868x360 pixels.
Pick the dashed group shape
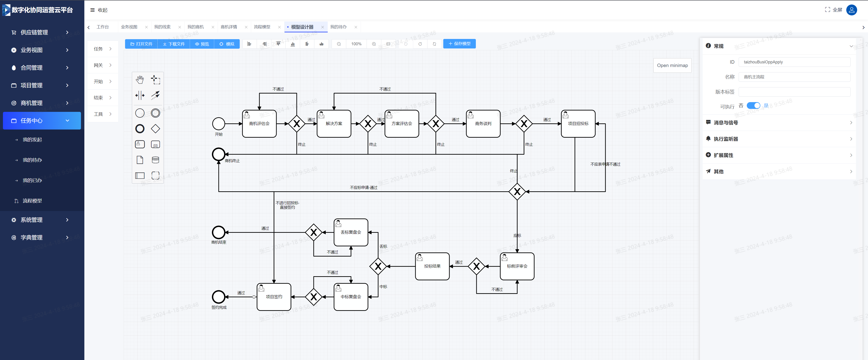[155, 175]
